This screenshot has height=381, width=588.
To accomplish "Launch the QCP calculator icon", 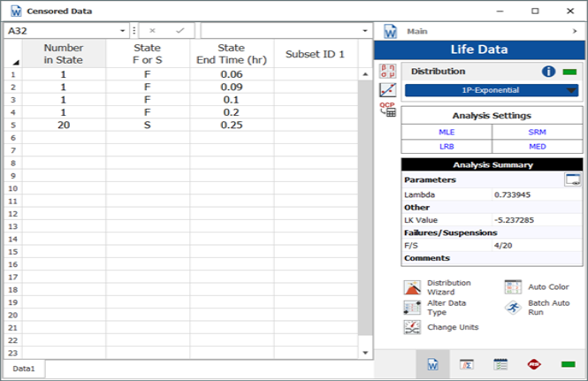I will [x=387, y=109].
